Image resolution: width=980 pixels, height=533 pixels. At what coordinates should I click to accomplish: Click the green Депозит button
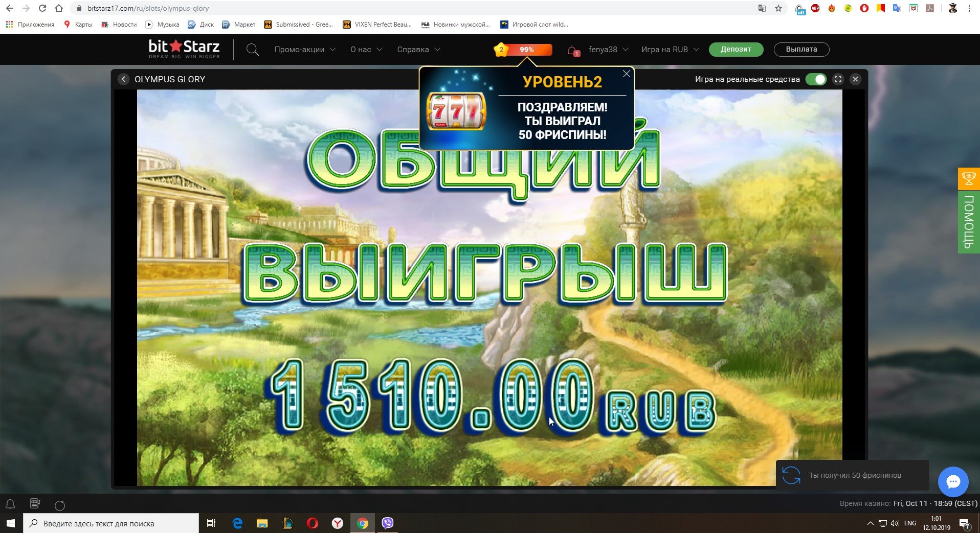point(736,50)
